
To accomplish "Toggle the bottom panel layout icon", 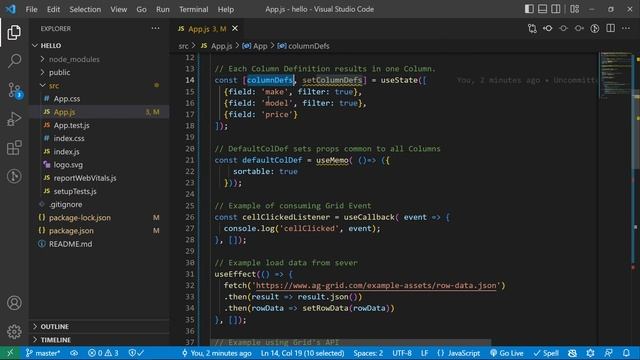I will point(542,9).
